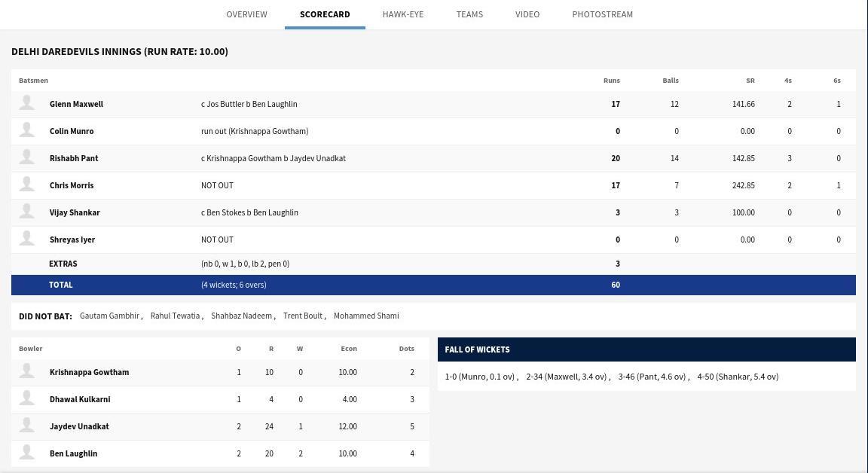The height and width of the screenshot is (473, 868).
Task: Click the Balls column header
Action: click(x=671, y=81)
